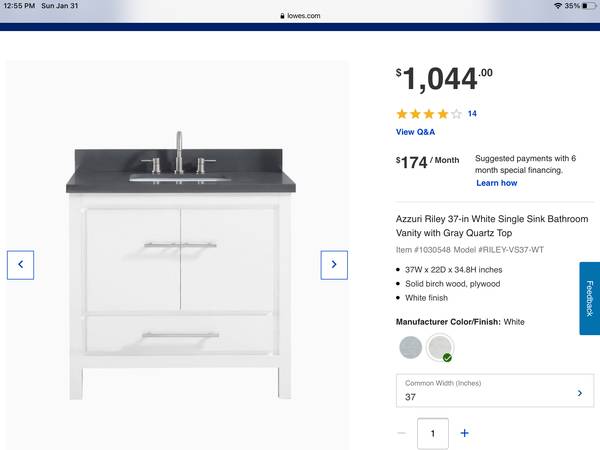Tap the battery status icon

tap(589, 6)
